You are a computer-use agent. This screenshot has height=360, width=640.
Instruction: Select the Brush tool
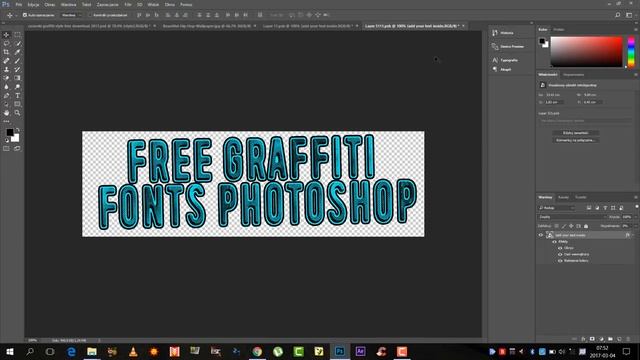[x=18, y=61]
